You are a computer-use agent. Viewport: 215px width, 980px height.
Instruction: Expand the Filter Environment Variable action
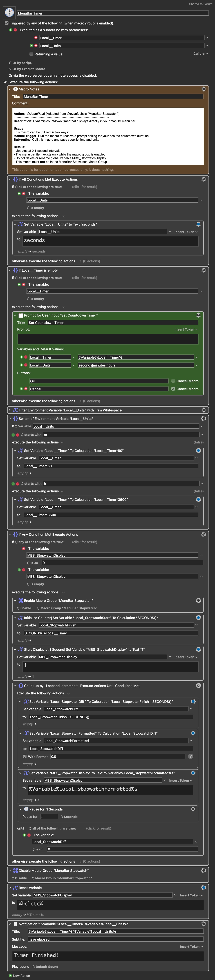[x=10, y=410]
